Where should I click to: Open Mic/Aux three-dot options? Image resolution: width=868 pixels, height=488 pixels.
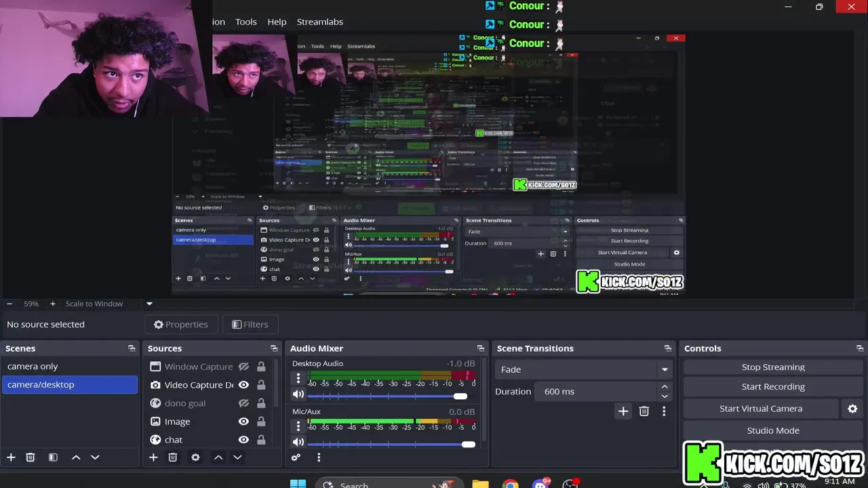(x=298, y=426)
